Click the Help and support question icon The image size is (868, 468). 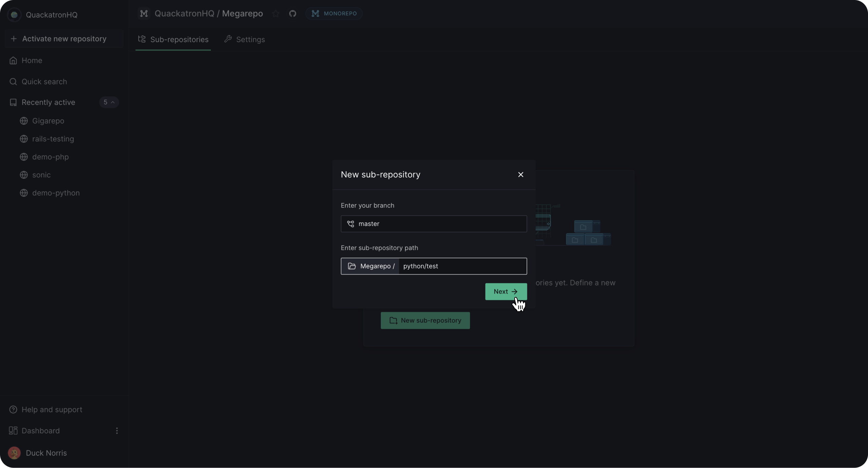[x=13, y=410]
